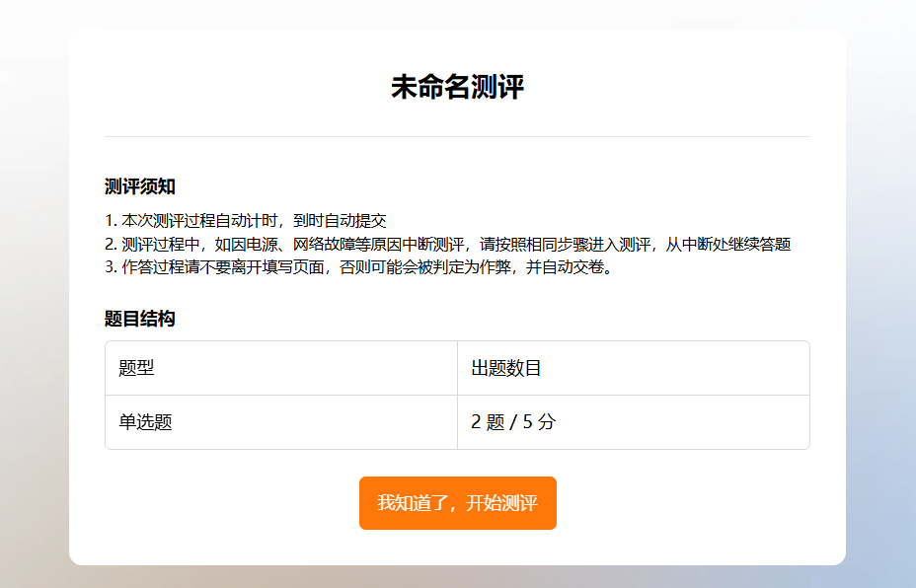Click the 题目结构 section heading
This screenshot has height=588, width=916.
pos(140,319)
